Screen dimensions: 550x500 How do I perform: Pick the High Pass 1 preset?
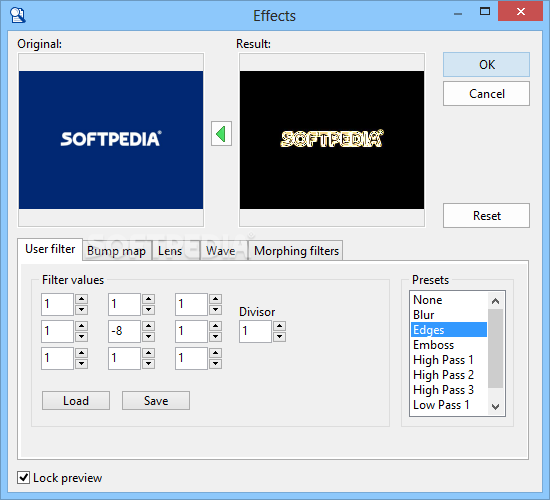coord(449,360)
